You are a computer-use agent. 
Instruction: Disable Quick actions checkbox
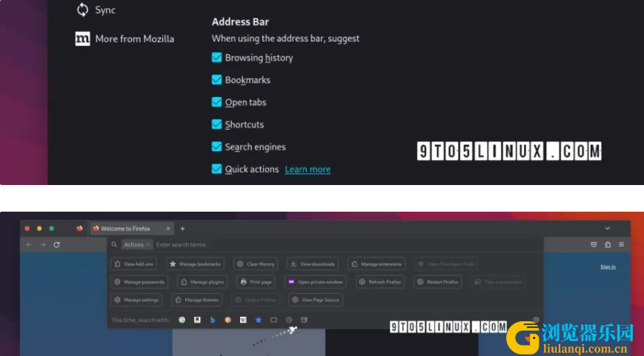(216, 169)
